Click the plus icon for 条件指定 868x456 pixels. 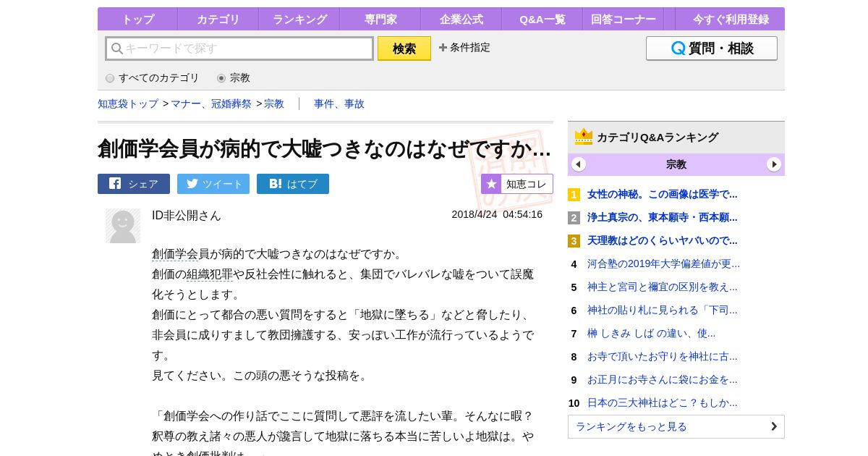point(443,48)
